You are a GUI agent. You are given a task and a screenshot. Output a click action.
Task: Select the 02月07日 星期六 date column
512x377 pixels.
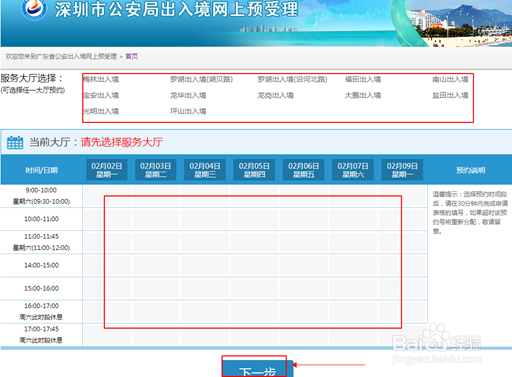tap(353, 170)
